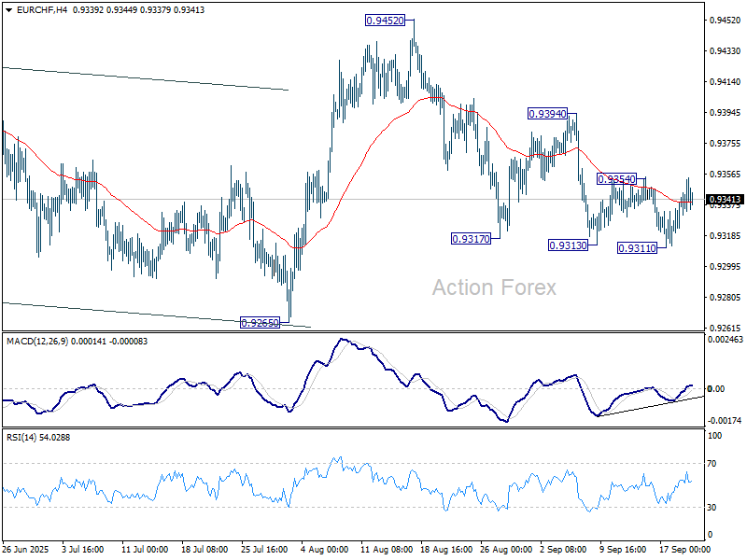The image size is (747, 560).
Task: Select the 26 Jun 2025 date label
Action: tap(26, 548)
